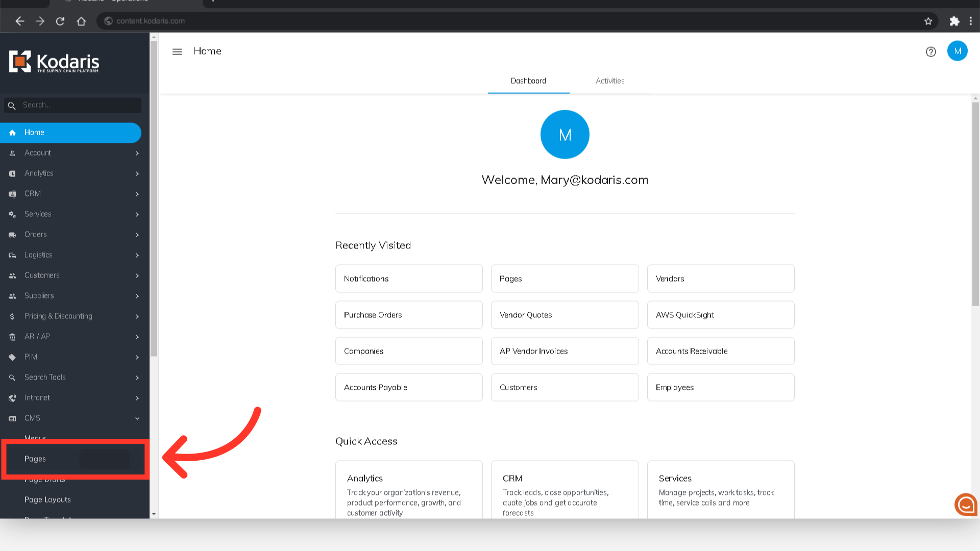Click the sidebar vertical scrollbar
This screenshot has width=980, height=551.
154,199
